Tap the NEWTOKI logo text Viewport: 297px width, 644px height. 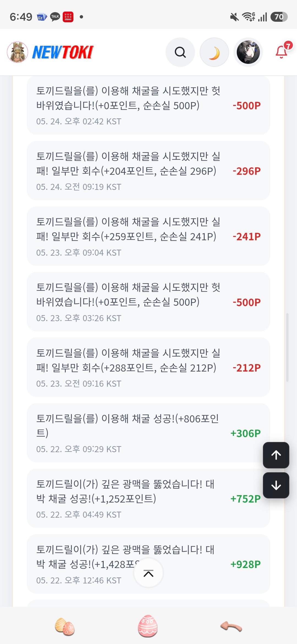pyautogui.click(x=63, y=52)
